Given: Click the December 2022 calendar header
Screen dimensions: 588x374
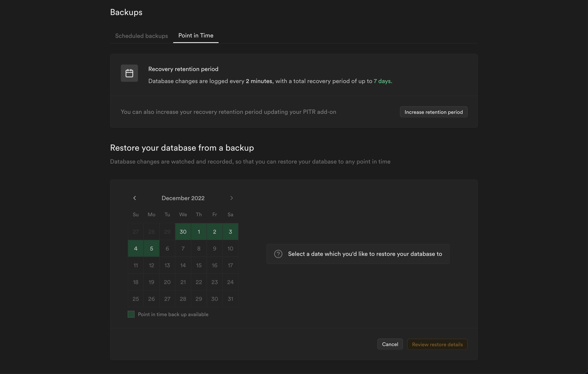Looking at the screenshot, I should pyautogui.click(x=183, y=198).
